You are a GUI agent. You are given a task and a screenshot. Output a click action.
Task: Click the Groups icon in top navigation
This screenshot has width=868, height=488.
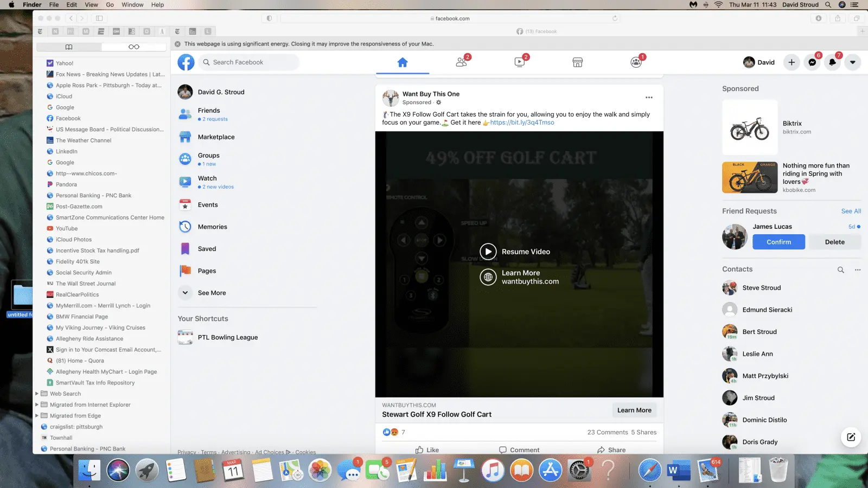click(636, 62)
